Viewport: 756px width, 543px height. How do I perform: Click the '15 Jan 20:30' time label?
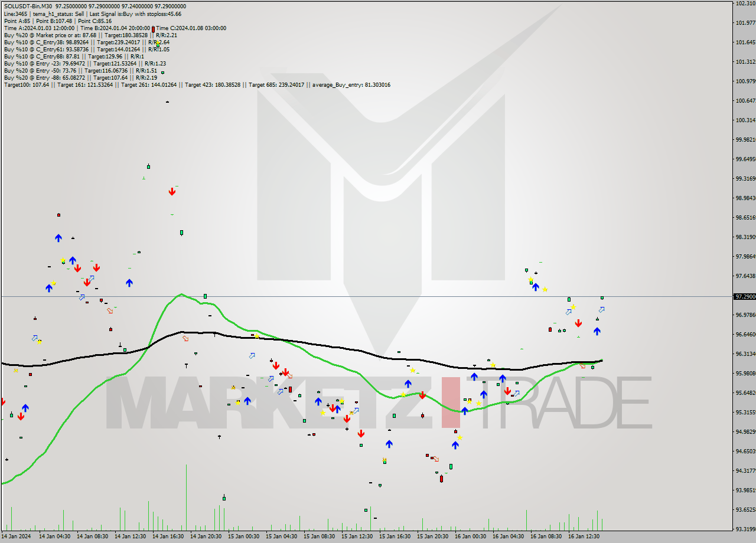432,537
